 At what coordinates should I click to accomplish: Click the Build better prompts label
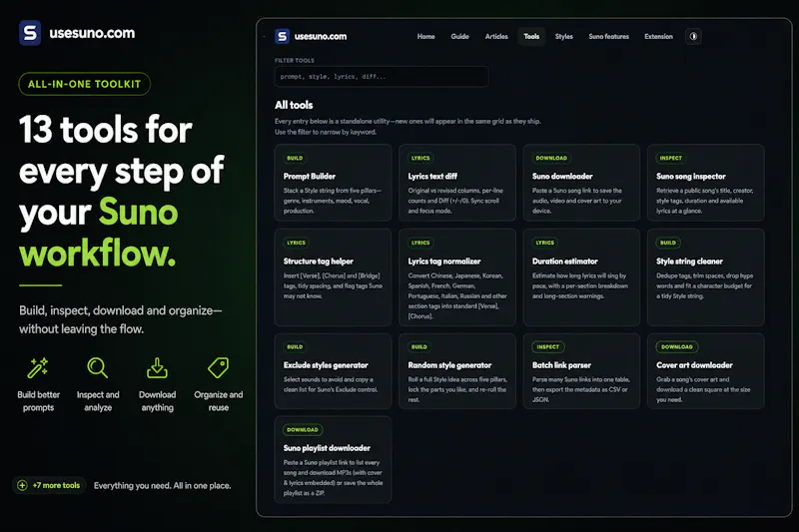point(38,401)
